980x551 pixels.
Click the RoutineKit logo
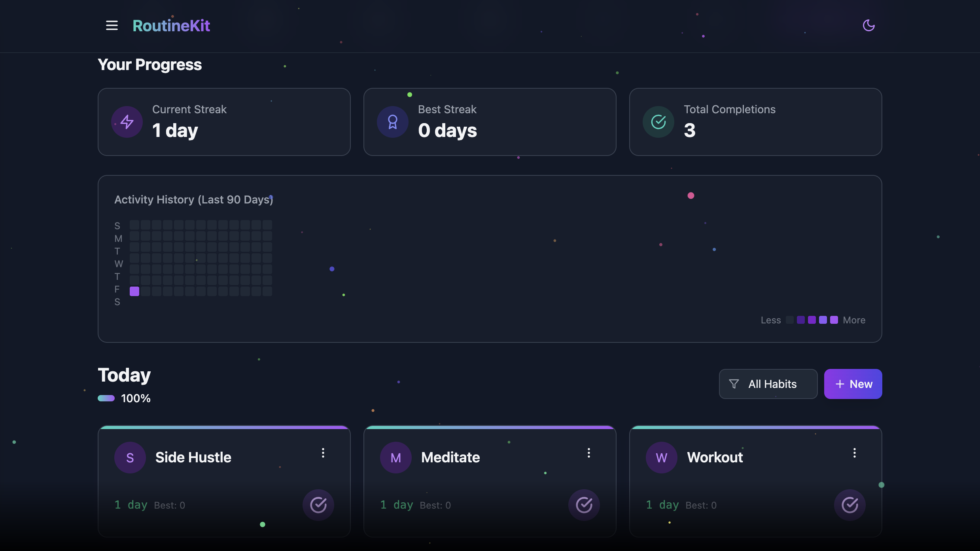point(171,26)
